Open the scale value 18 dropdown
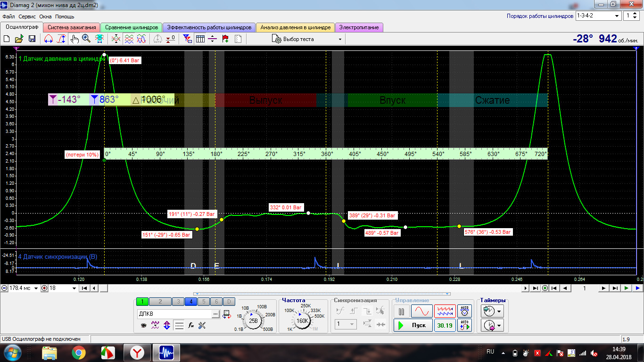The image size is (644, 362). [x=74, y=288]
